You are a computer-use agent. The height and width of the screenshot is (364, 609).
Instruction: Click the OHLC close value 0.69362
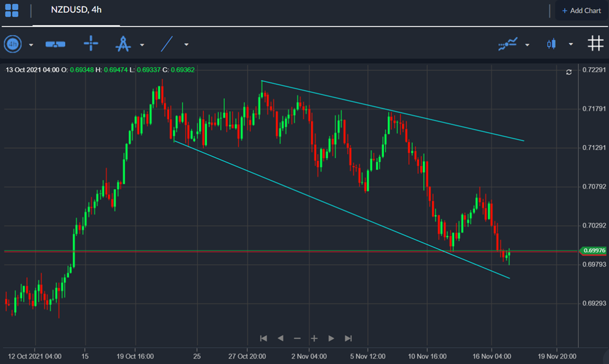(183, 70)
